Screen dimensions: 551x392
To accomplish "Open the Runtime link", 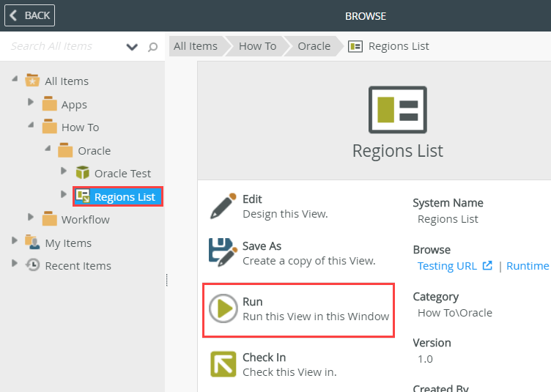I will pyautogui.click(x=528, y=266).
